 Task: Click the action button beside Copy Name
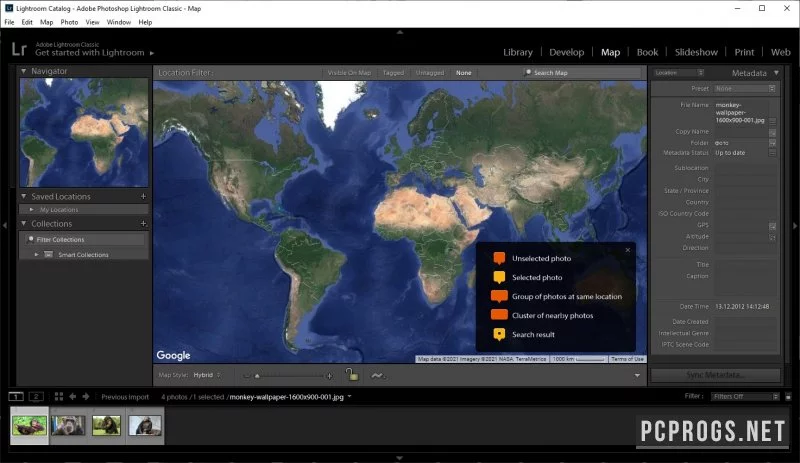click(x=772, y=132)
